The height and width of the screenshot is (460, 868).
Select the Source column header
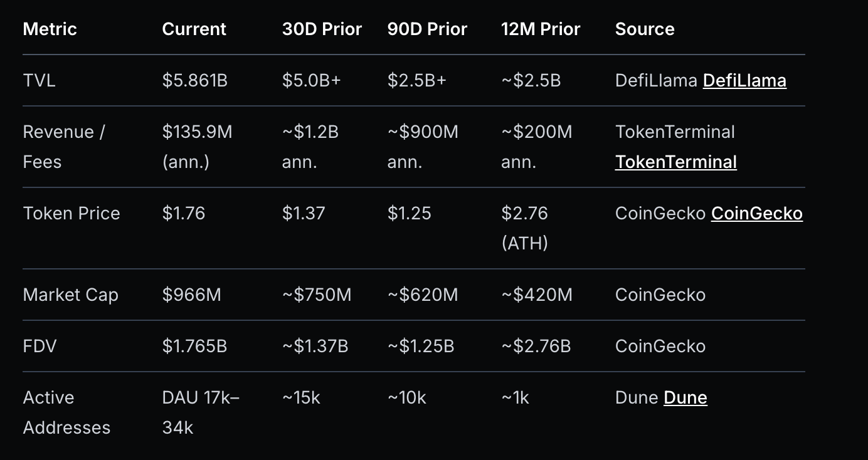[x=645, y=29]
